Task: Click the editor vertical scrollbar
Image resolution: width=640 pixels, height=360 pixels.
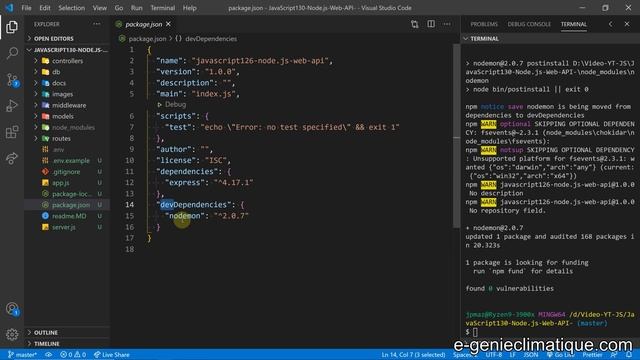Action: (456, 135)
